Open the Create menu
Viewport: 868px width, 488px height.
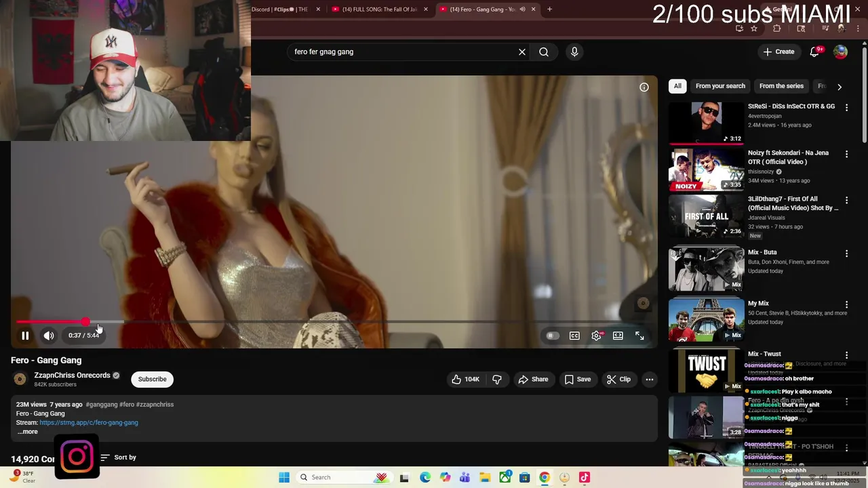[x=778, y=52]
